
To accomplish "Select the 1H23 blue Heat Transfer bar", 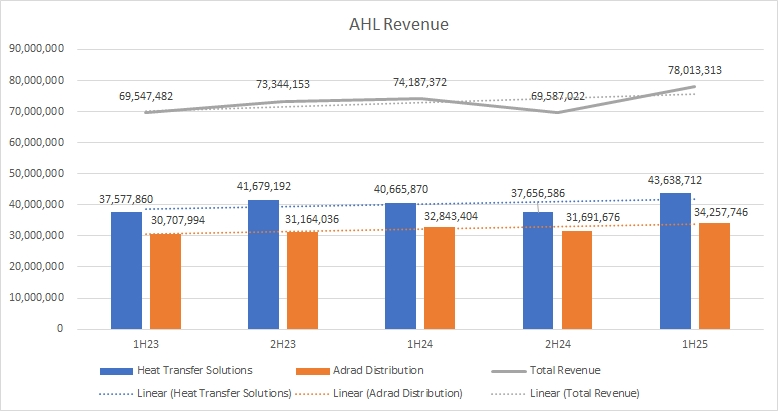I will (126, 270).
